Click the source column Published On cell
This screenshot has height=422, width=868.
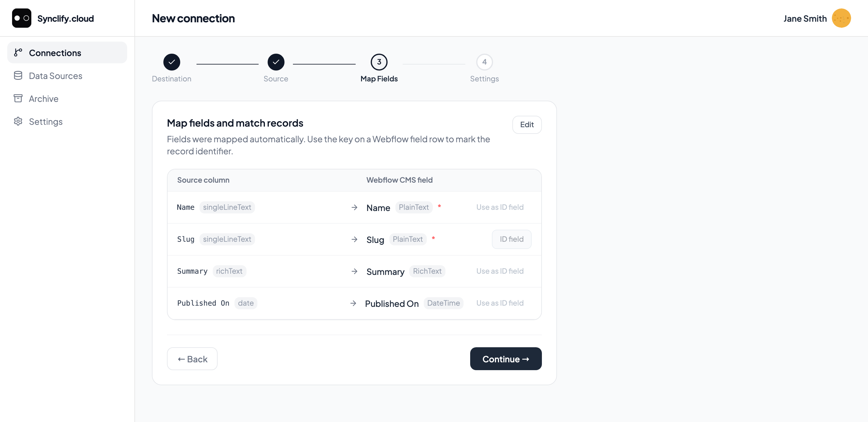pos(203,303)
